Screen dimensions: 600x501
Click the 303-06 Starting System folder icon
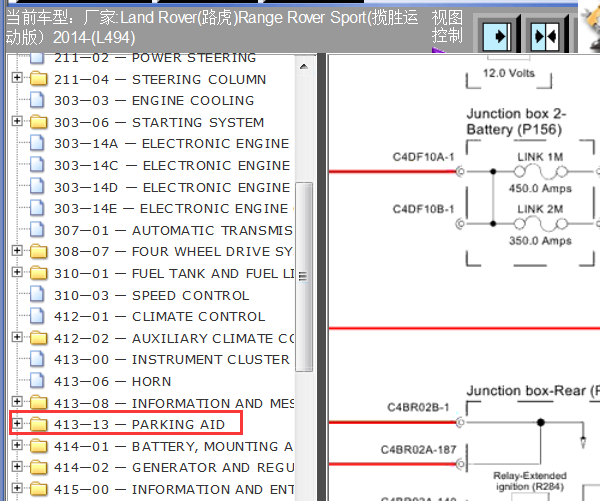coord(39,122)
